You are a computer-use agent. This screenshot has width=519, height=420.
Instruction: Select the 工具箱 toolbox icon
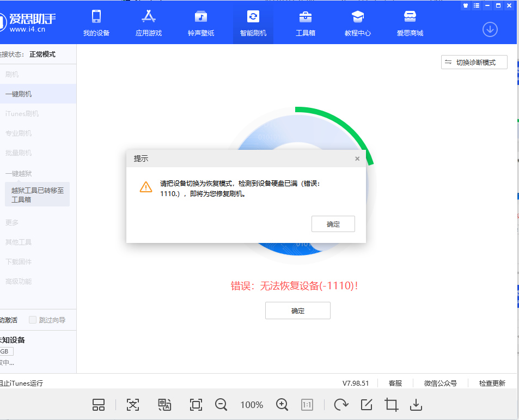point(306,23)
